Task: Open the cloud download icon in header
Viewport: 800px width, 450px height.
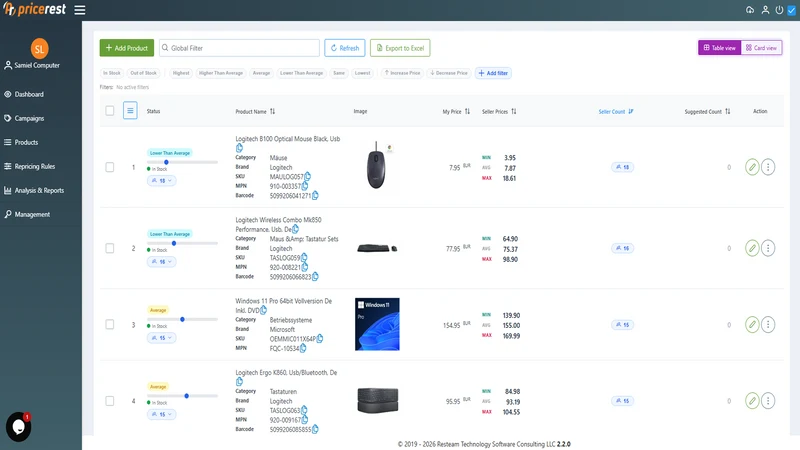Action: (x=749, y=10)
